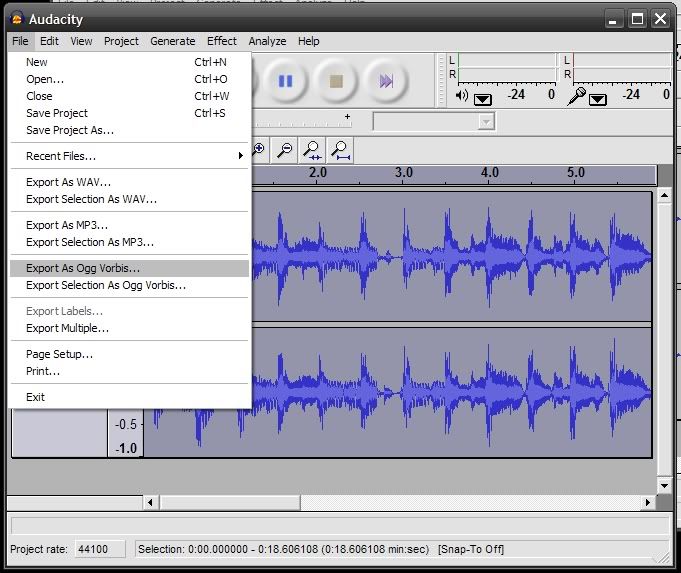Choose Save Project As... entry

point(129,130)
